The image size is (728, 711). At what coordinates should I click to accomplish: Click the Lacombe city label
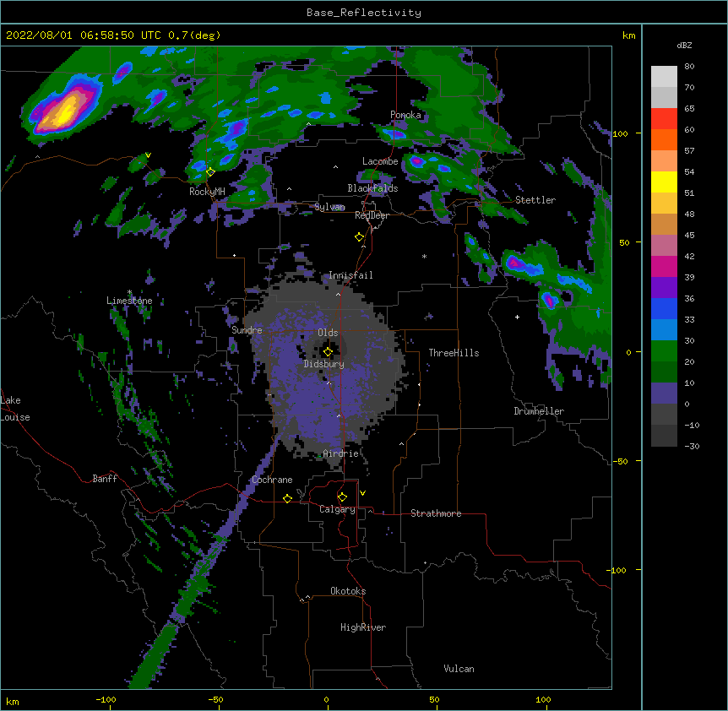380,161
